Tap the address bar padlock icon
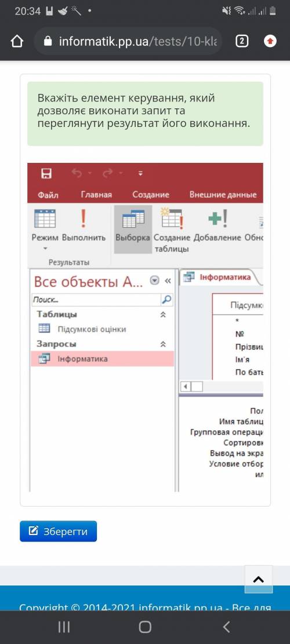 [49, 41]
